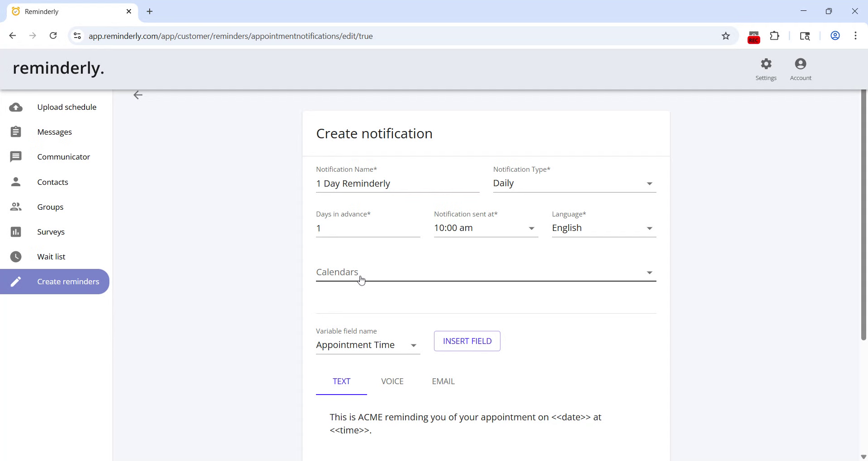The image size is (868, 461).
Task: Click the red REC extension icon
Action: pos(754,37)
